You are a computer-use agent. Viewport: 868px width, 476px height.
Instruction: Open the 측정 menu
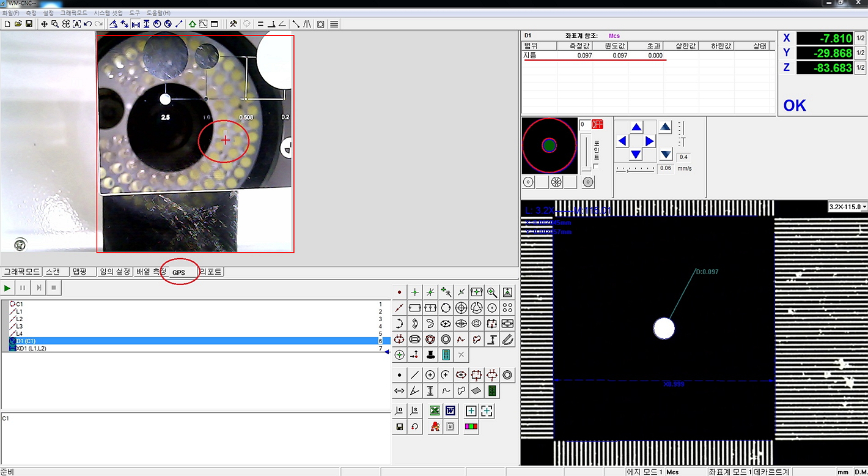(x=31, y=13)
